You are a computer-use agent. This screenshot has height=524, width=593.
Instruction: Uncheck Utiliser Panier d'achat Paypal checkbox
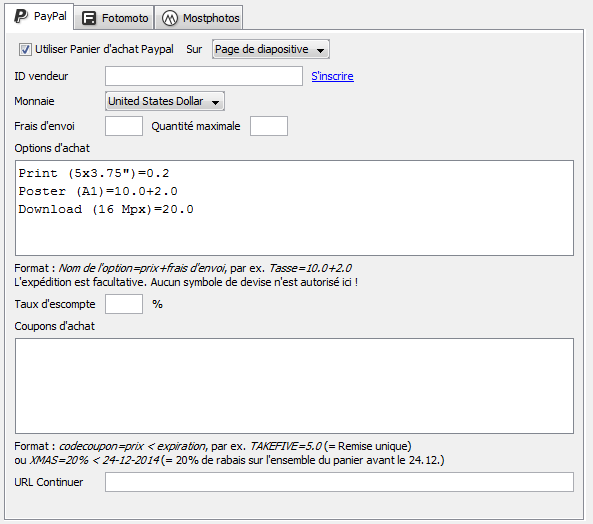[25, 50]
